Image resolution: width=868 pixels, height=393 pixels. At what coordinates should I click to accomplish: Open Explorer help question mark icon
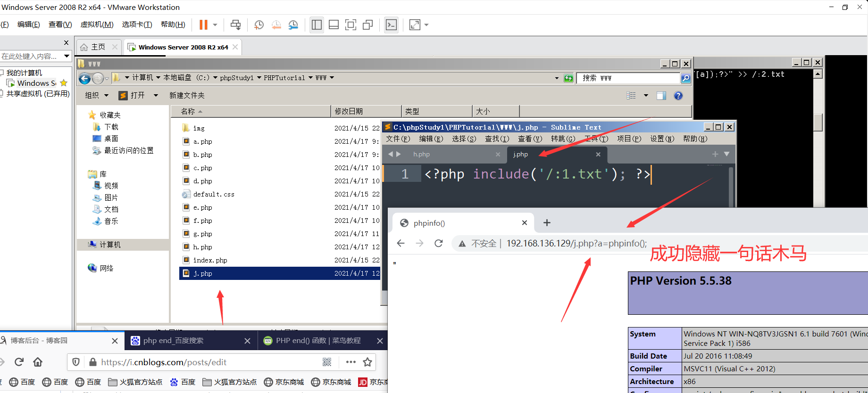point(678,96)
